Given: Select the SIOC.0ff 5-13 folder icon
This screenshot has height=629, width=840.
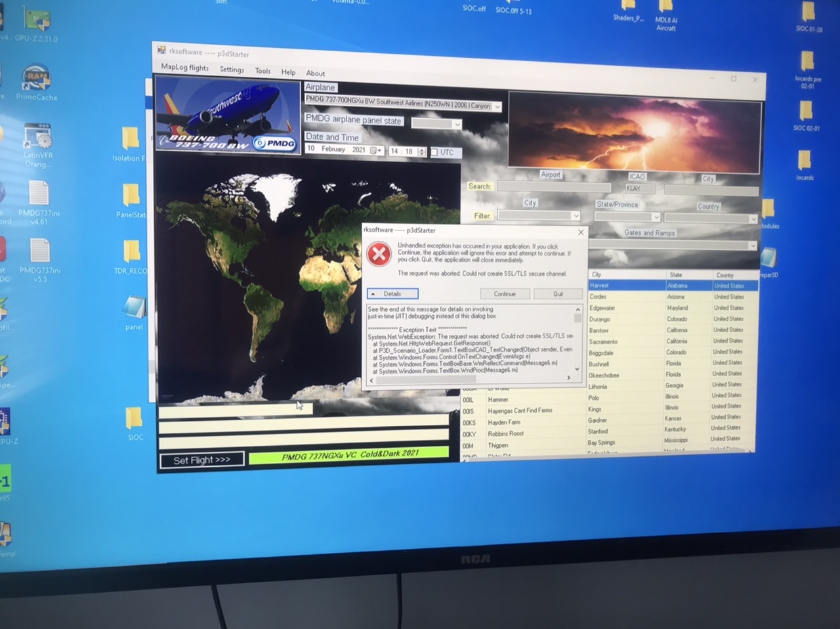Looking at the screenshot, I should (x=513, y=8).
